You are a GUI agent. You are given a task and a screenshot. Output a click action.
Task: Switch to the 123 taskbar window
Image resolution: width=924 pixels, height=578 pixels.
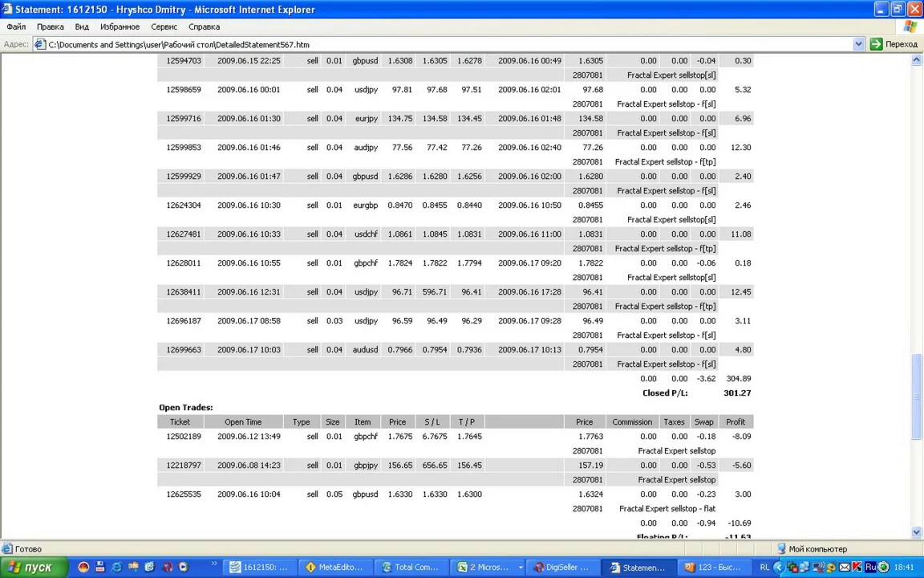[x=715, y=568]
